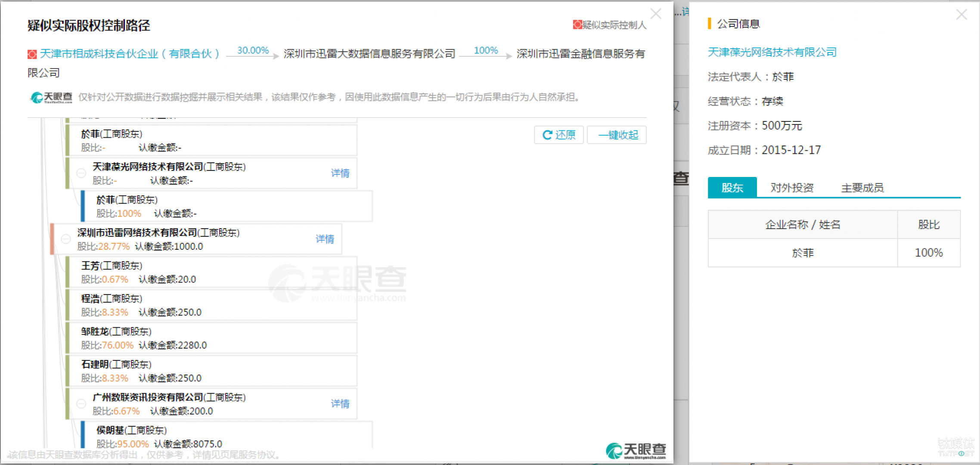Collapse the 深圳市迅雷网络技术有限公司 node

click(x=65, y=239)
